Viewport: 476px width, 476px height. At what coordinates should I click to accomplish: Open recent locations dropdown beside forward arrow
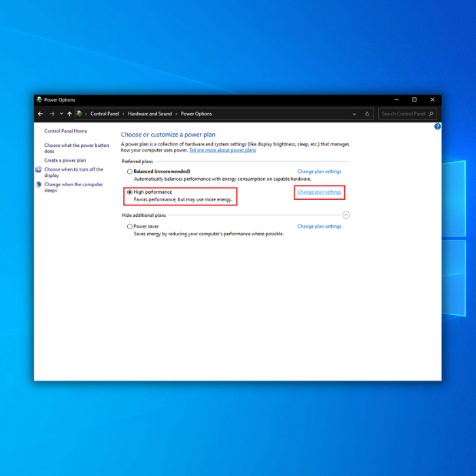click(61, 114)
